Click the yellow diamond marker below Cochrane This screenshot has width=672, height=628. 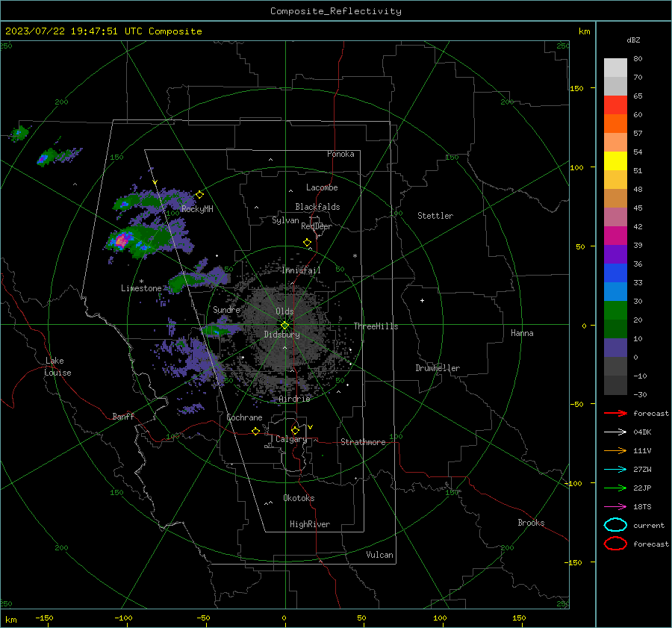256,431
